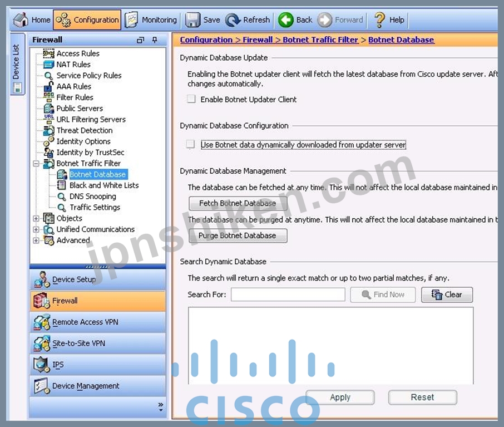Click the Refresh arrow icon
Image resolution: width=504 pixels, height=427 pixels.
(x=233, y=20)
